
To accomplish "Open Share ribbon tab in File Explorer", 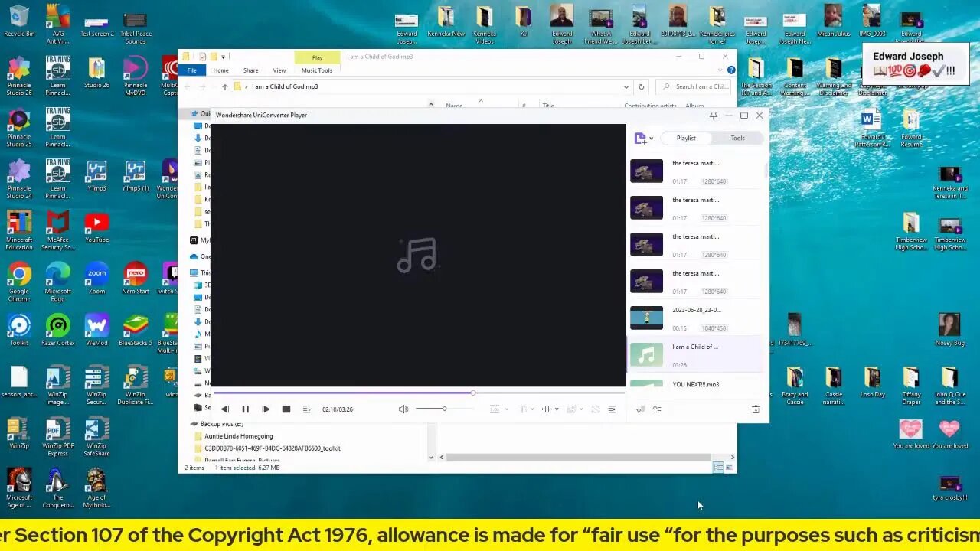I will coord(250,70).
